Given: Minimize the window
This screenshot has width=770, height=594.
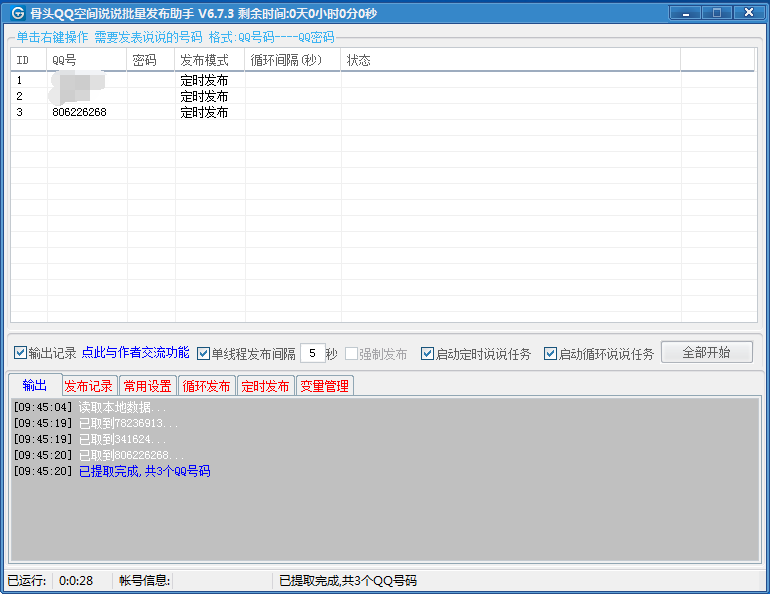Looking at the screenshot, I should click(686, 13).
